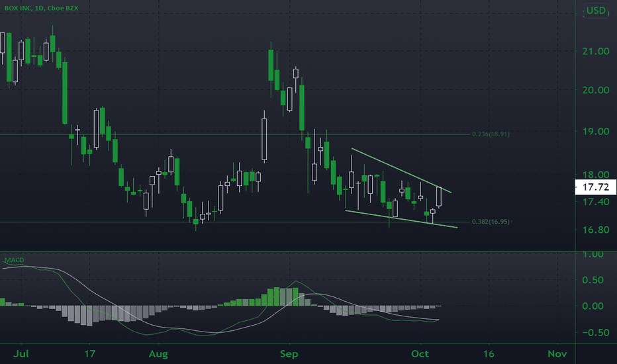
Task: Click the Oct date label
Action: 420,354
